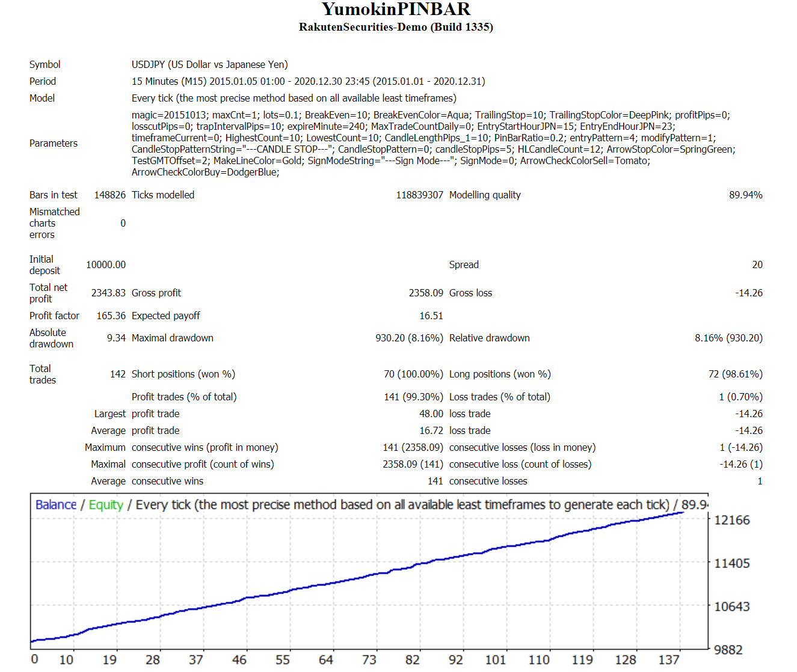Select the expected payoff value 16.51
Screen dimensions: 797x672
point(431,316)
